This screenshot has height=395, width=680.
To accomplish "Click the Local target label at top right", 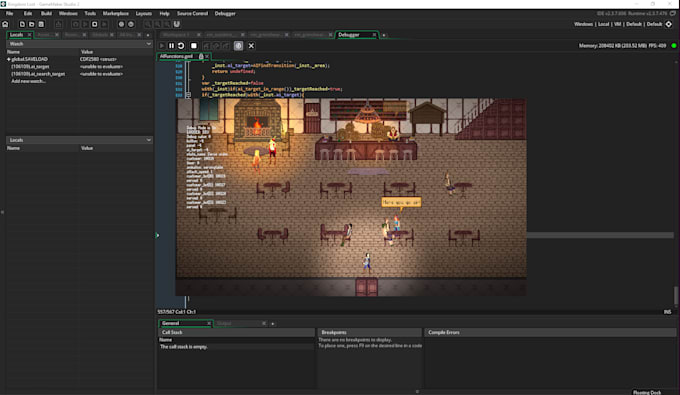I will (x=604, y=24).
